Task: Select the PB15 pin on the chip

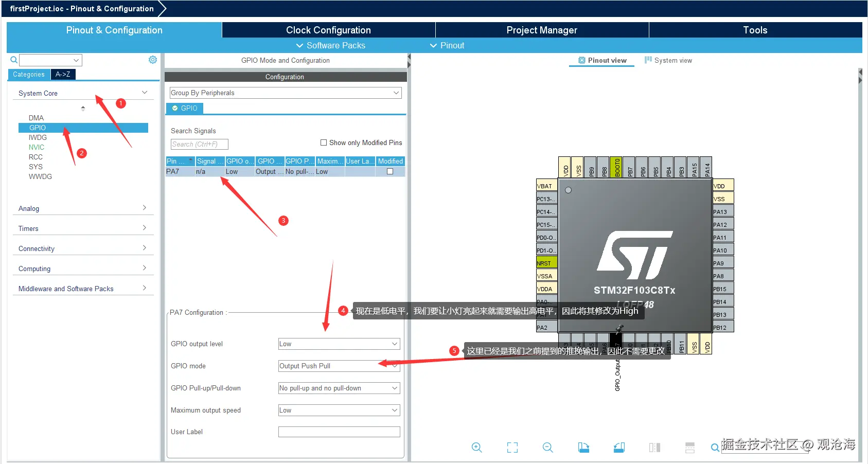Action: 723,289
